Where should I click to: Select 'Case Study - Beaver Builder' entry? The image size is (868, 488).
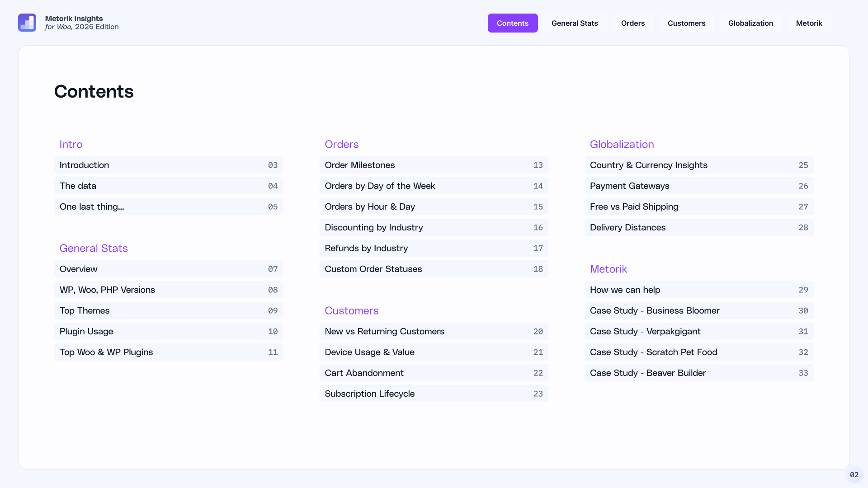tap(699, 373)
